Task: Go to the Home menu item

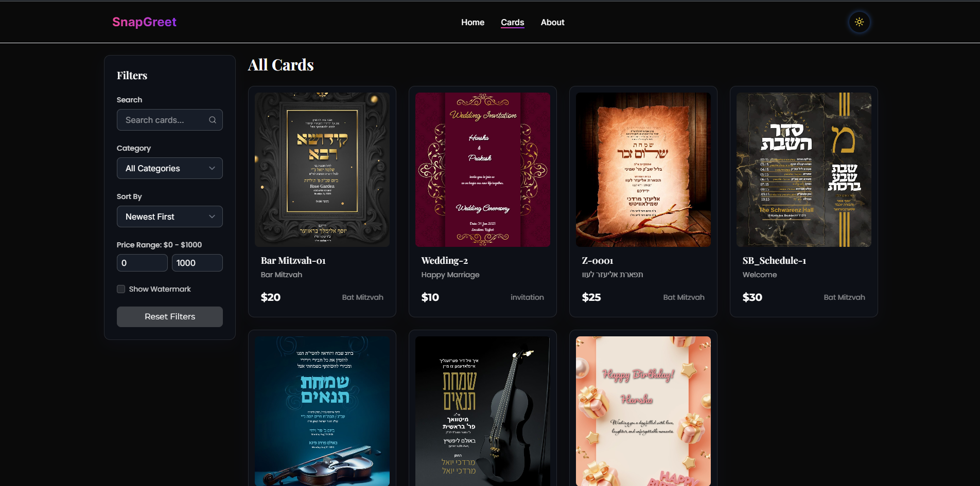Action: tap(472, 22)
